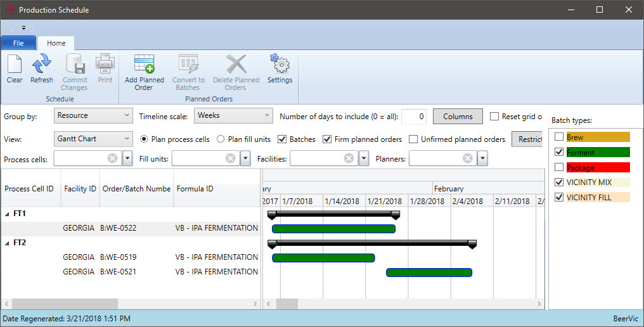Uncheck Firm planned orders checkbox

coord(327,139)
